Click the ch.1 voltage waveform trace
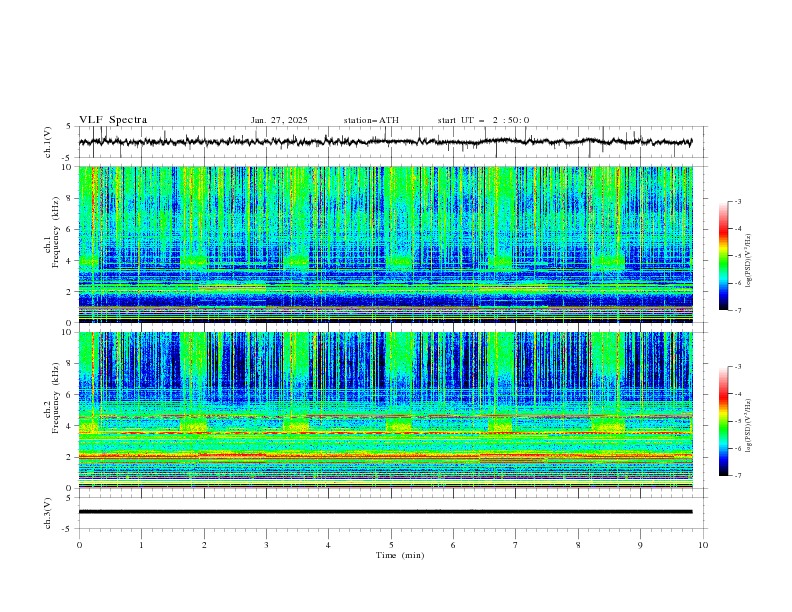This screenshot has height=612, width=792. coord(385,142)
